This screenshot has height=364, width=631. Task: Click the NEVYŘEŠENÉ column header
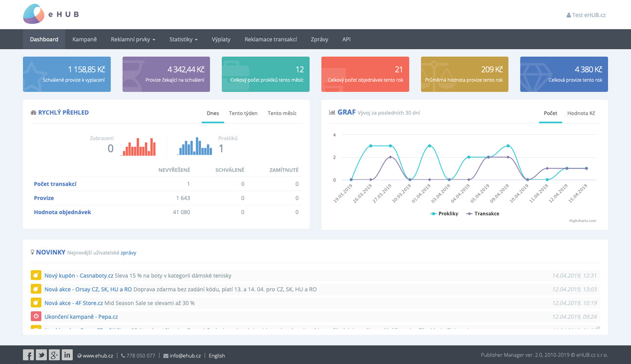click(x=174, y=170)
